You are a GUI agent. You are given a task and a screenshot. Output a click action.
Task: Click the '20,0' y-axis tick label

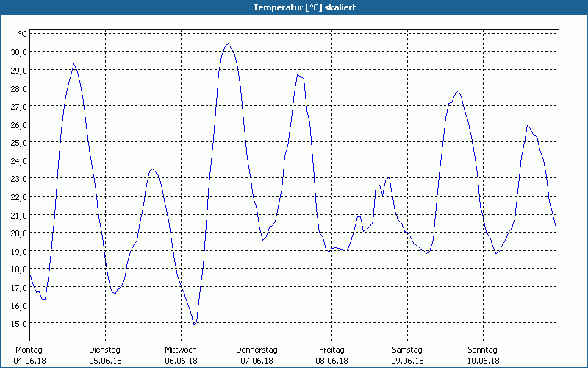tap(18, 233)
